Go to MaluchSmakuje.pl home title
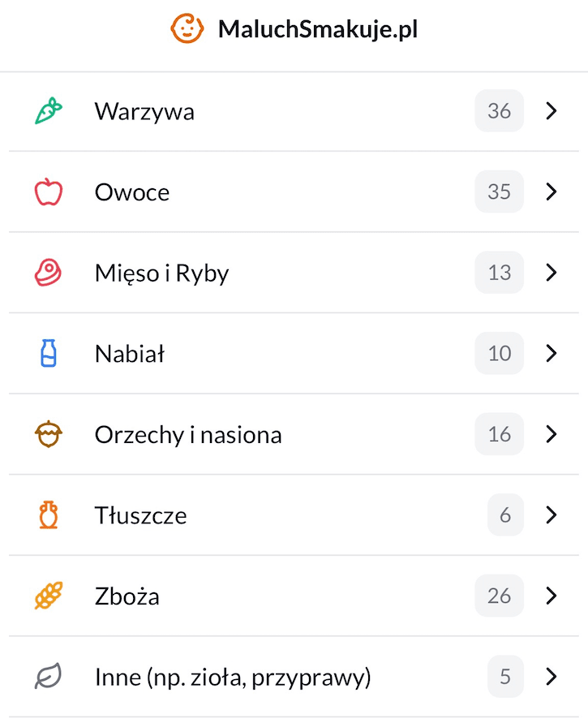Viewport: 588px width, 723px height. (318, 29)
